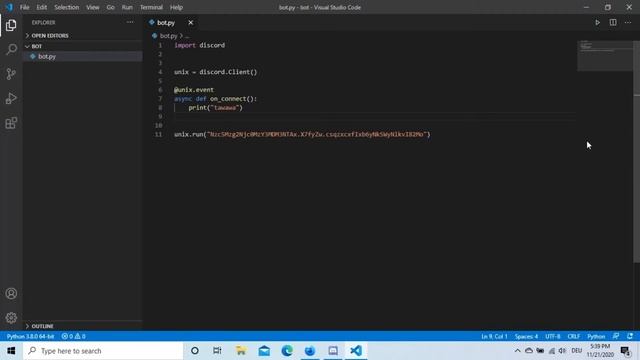
Task: Click Ln 9, Col 1 position indicator
Action: pos(494,336)
